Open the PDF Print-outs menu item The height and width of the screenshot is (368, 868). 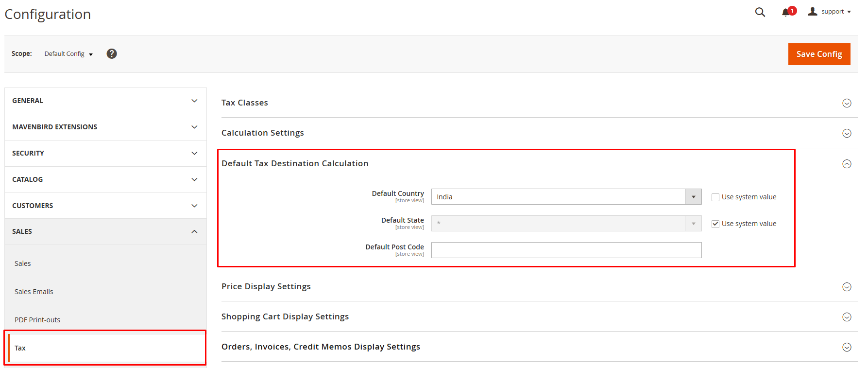(37, 320)
